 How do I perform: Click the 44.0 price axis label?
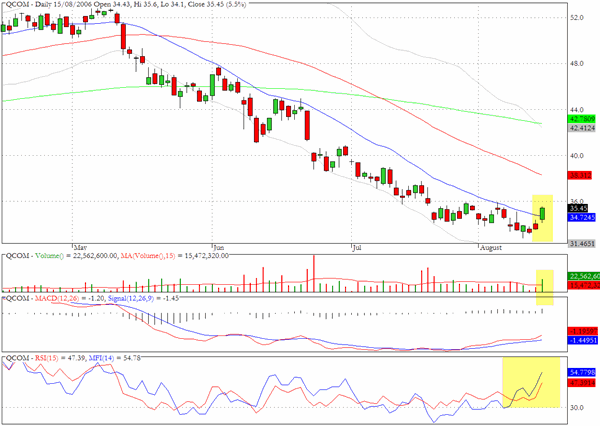(x=577, y=110)
